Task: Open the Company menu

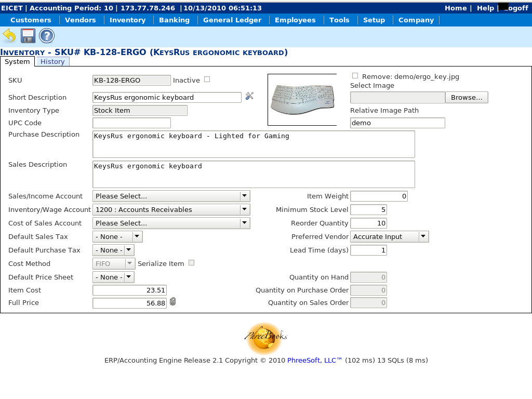Action: click(416, 20)
